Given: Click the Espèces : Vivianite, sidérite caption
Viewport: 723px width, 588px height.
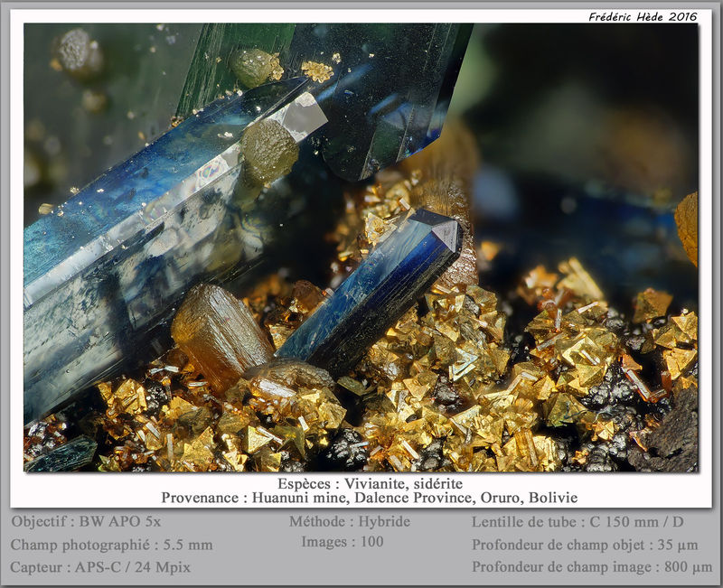Looking at the screenshot, I should [370, 483].
